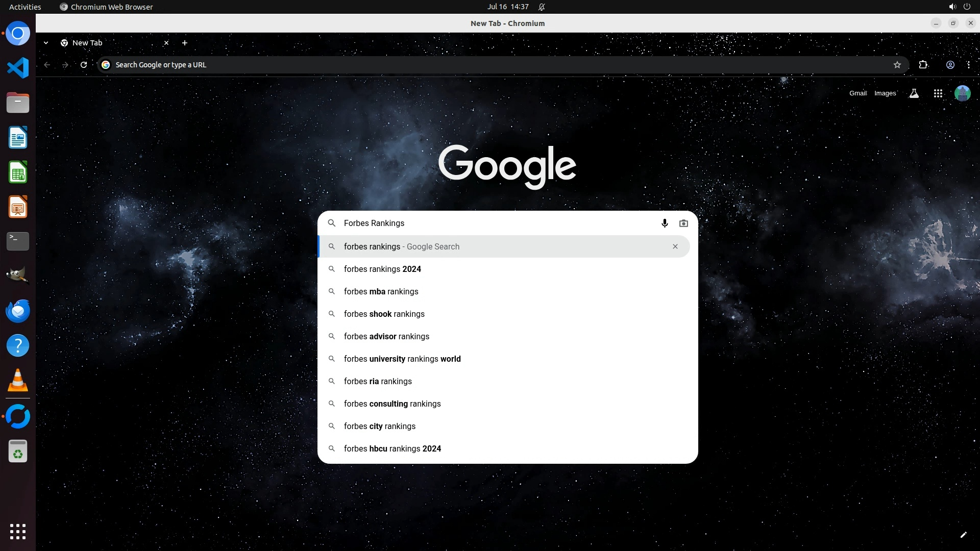Launch Visual Studio Code from dock
Viewport: 980px width, 551px height.
(x=18, y=68)
